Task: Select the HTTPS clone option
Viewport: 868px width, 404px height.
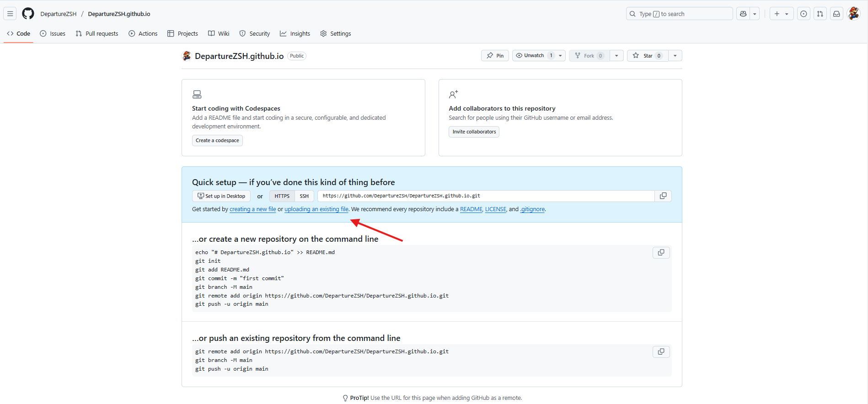Action: click(x=282, y=196)
